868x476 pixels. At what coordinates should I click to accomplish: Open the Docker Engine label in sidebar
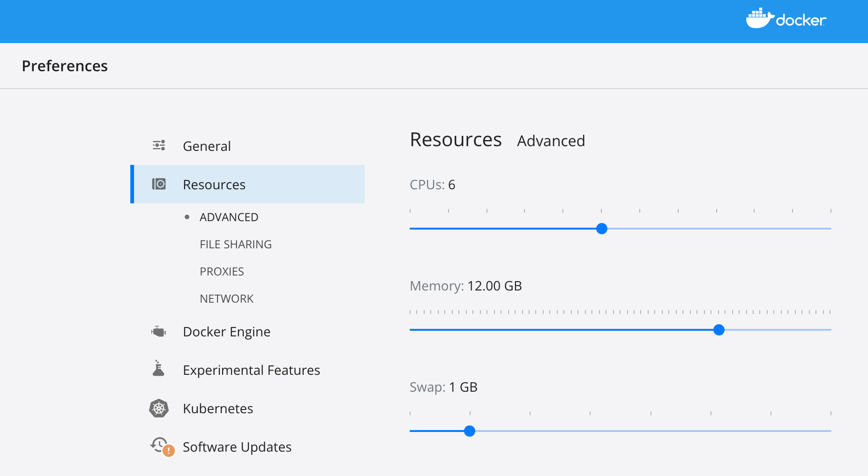coord(226,332)
